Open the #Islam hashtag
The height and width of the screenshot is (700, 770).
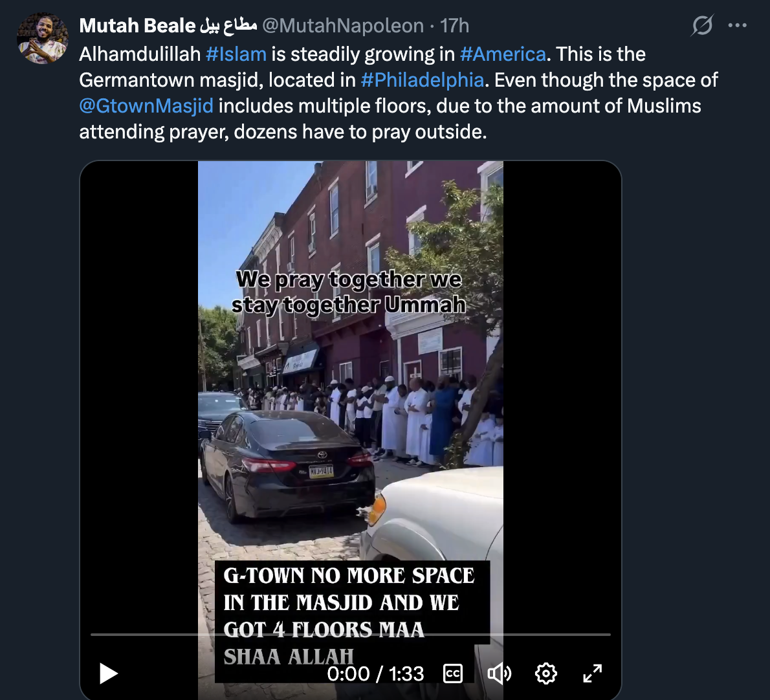point(236,54)
